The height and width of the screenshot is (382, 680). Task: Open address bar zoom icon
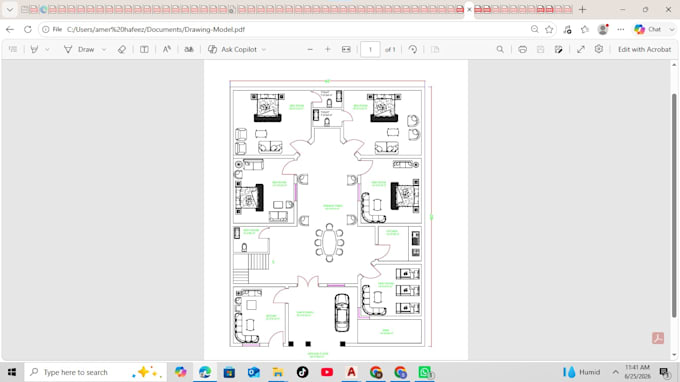pyautogui.click(x=534, y=29)
